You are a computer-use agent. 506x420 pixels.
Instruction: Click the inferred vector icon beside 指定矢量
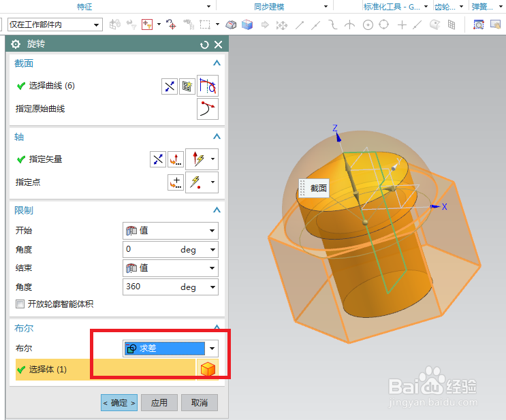(x=198, y=159)
